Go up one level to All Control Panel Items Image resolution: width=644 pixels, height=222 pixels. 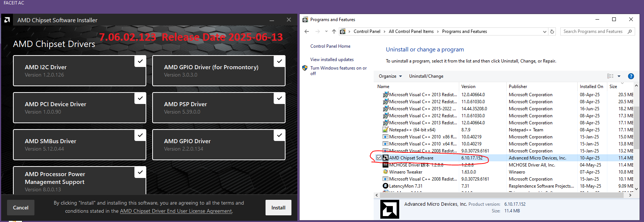334,31
